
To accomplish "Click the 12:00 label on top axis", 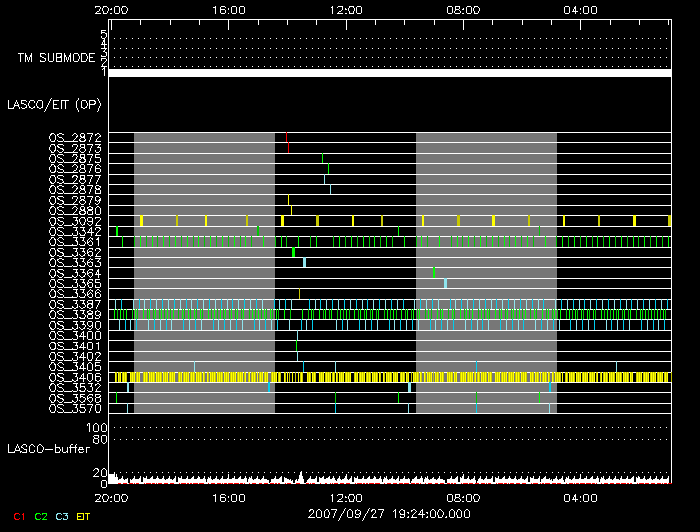I will tap(346, 9).
